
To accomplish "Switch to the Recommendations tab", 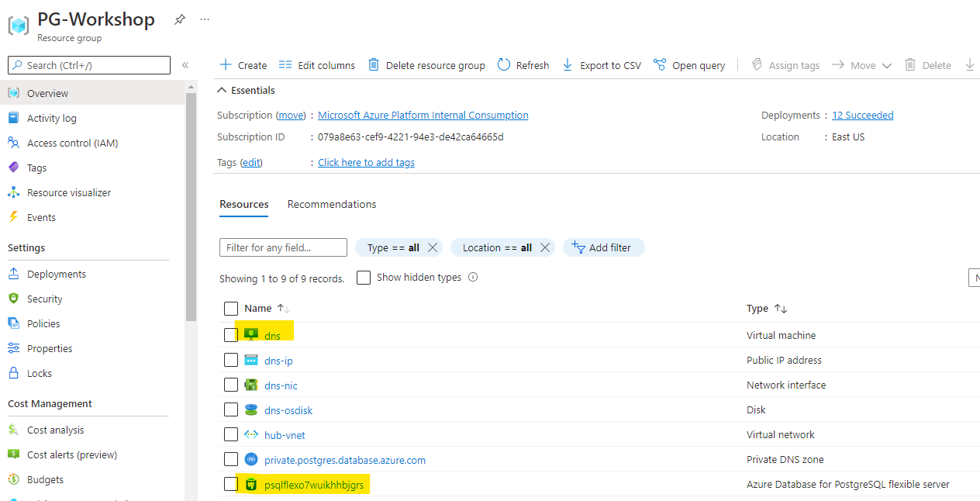I will click(332, 204).
